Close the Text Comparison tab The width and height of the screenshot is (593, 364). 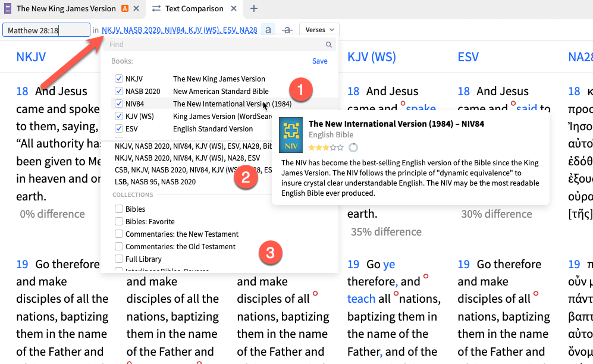pos(234,8)
